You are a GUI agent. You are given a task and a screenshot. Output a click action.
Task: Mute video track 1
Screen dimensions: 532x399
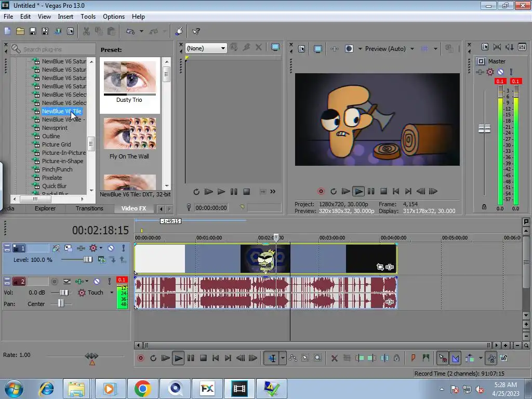111,248
